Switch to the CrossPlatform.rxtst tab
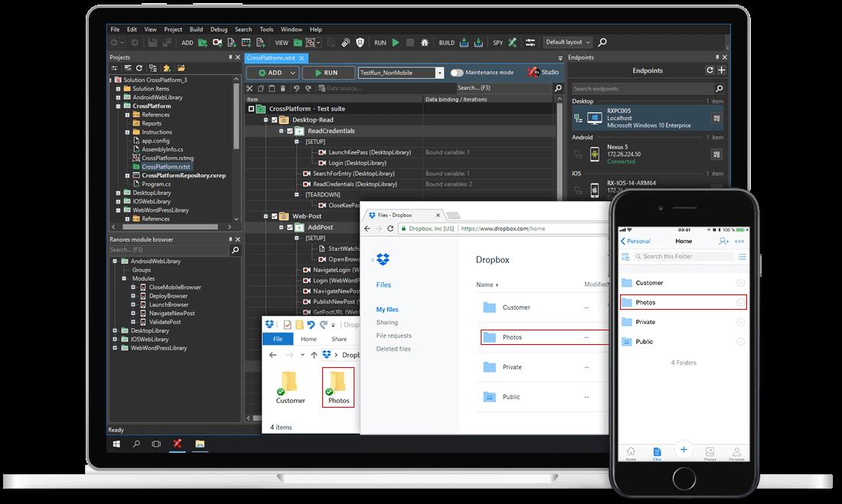Screen dimensions: 842x504 pyautogui.click(x=272, y=58)
